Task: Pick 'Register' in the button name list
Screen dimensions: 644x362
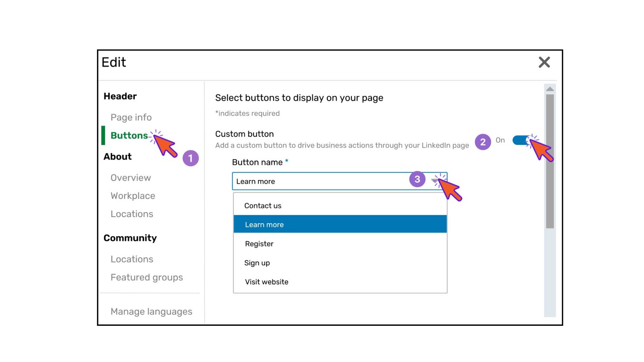Action: coord(259,244)
